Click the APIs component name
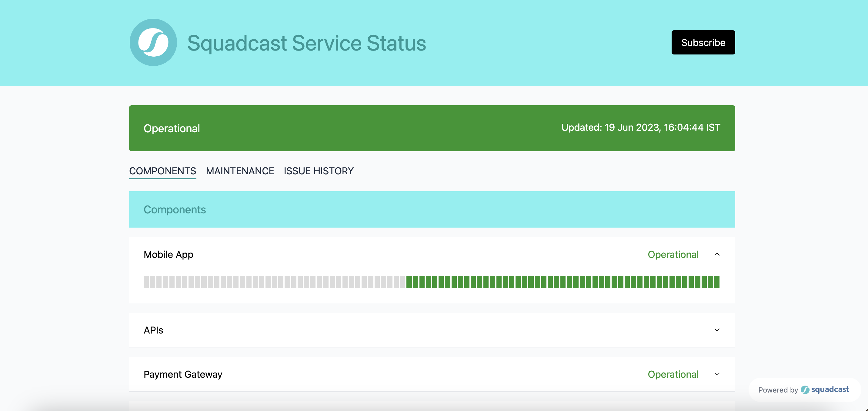 coord(153,330)
